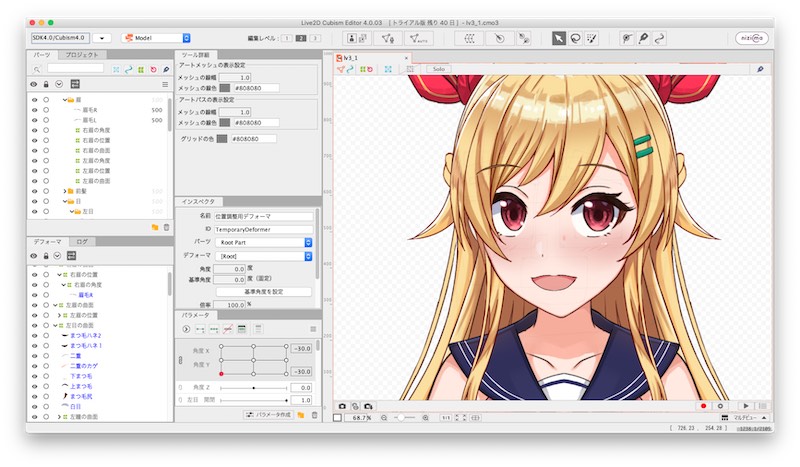Collapse the 左目 folder
Viewport: 800px width, 467px height.
(71, 211)
